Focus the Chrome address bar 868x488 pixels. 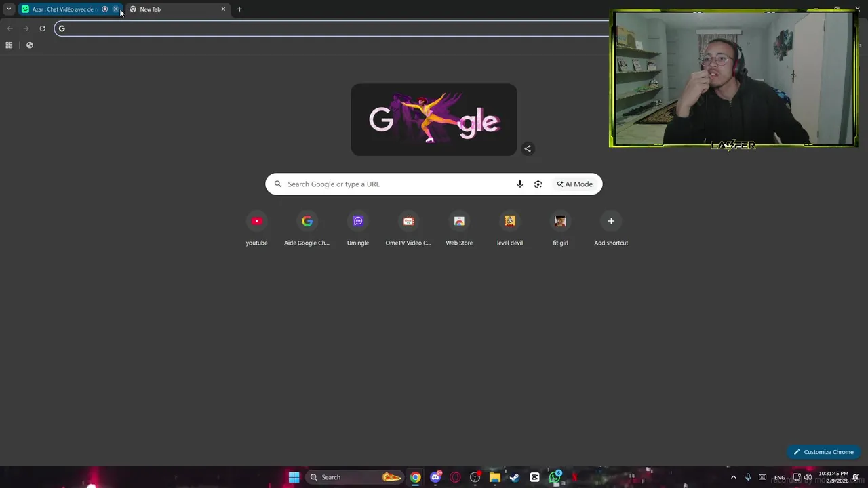pyautogui.click(x=332, y=28)
